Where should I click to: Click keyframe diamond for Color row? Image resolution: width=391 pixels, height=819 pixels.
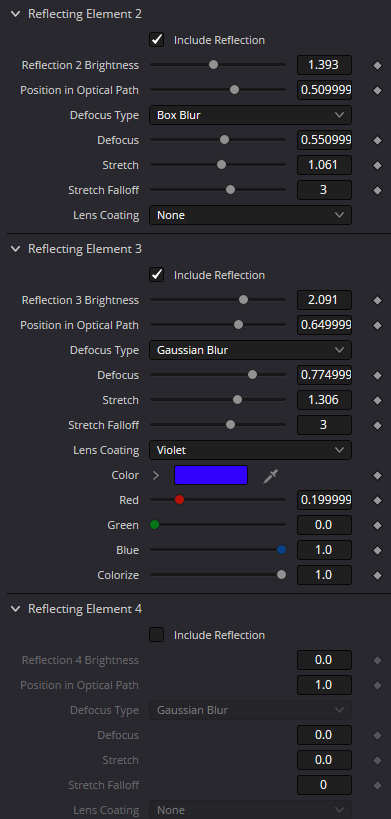click(377, 475)
